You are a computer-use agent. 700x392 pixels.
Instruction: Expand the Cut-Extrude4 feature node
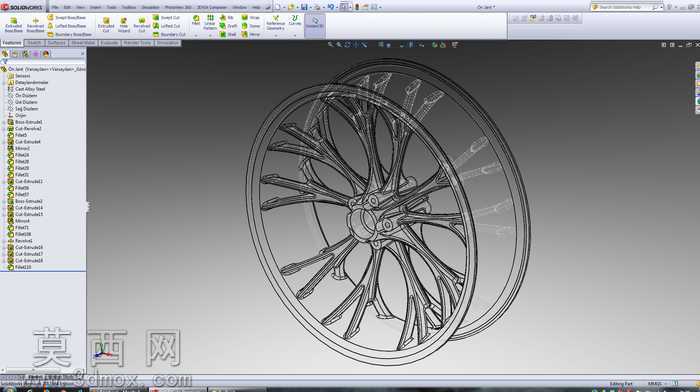[4, 142]
